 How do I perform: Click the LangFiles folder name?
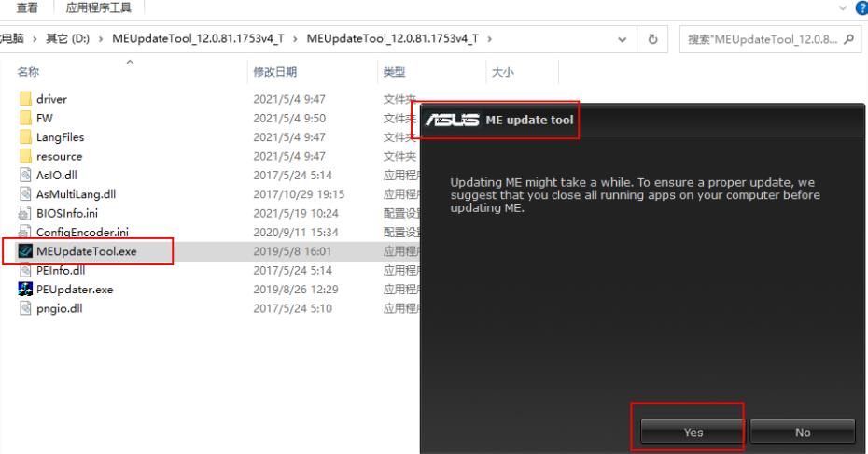[x=61, y=137]
